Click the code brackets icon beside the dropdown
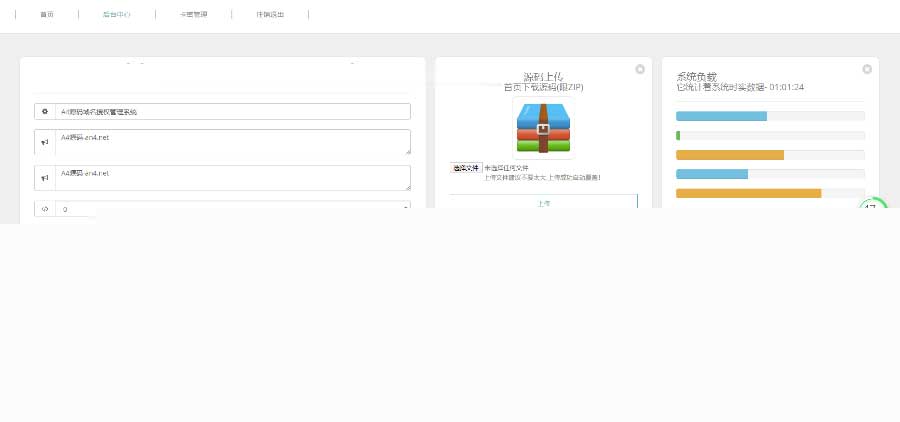This screenshot has height=422, width=900. pyautogui.click(x=45, y=209)
